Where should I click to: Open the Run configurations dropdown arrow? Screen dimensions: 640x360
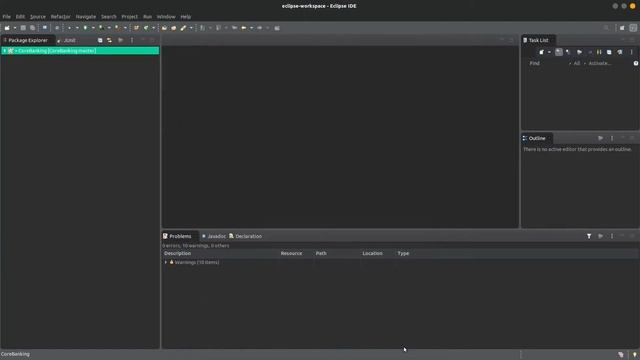[93, 28]
